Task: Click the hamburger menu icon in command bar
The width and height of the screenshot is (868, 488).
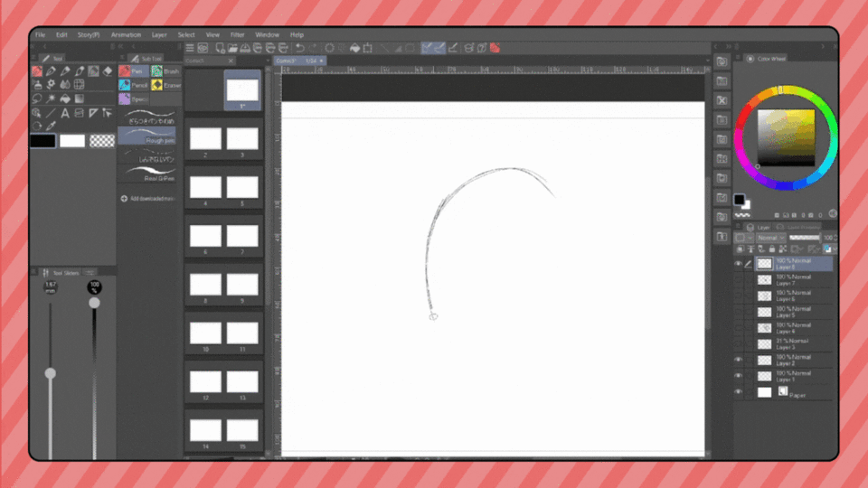Action: [x=190, y=48]
